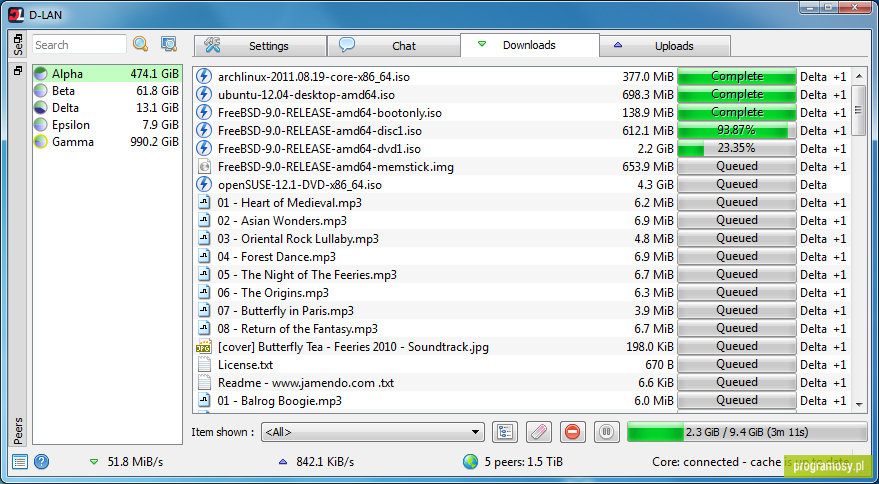Switch to the Uploads tab
The height and width of the screenshot is (484, 879).
pos(665,46)
